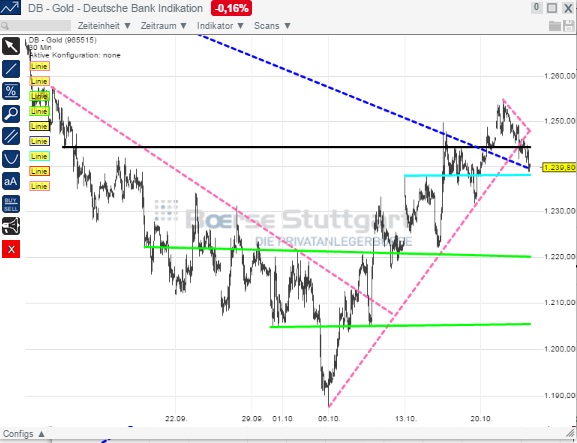The image size is (577, 443).
Task: Click the -0,16% change badge
Action: (231, 8)
